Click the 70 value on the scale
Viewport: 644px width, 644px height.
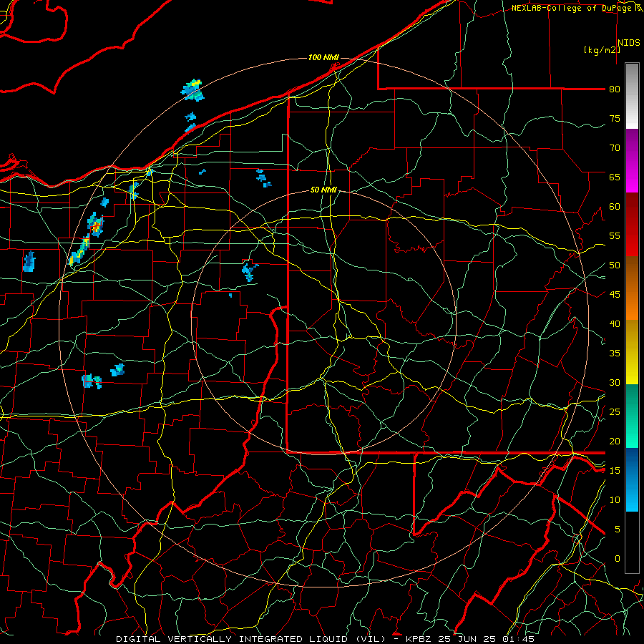coord(615,148)
